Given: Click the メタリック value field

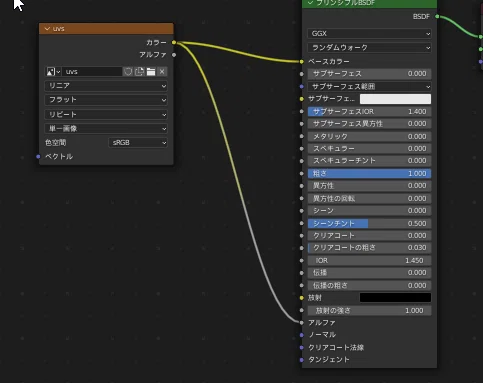Looking at the screenshot, I should [369, 136].
